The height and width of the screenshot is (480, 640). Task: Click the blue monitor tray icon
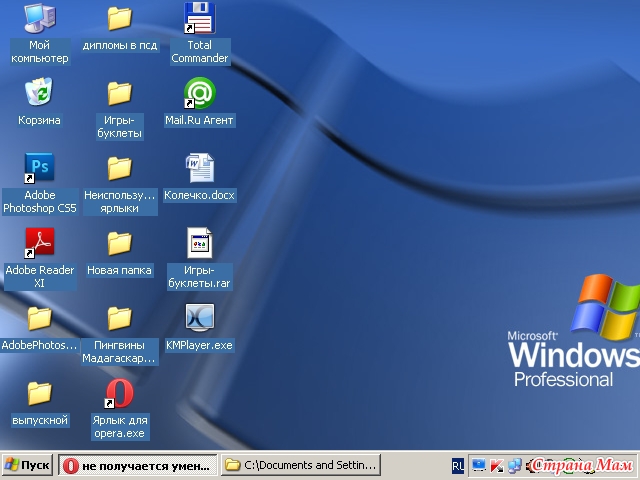[x=478, y=465]
